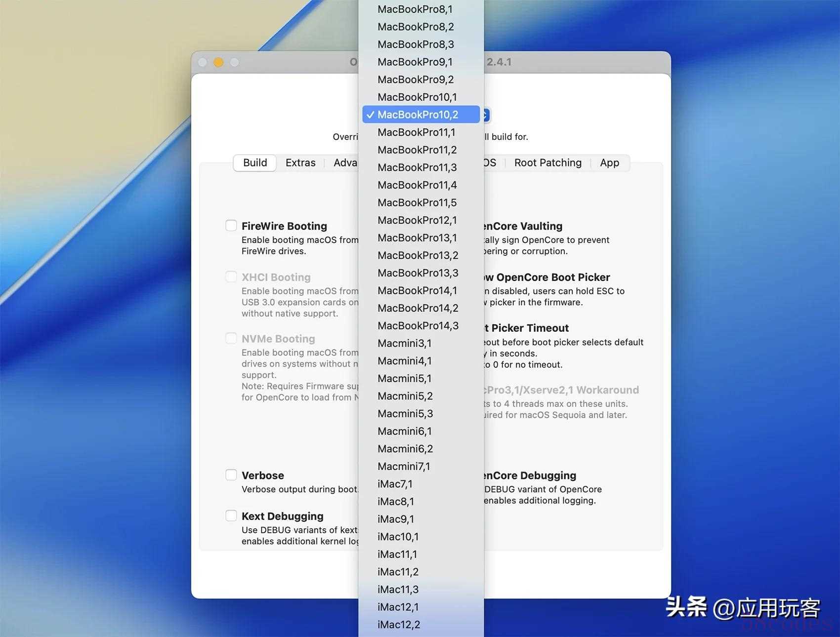Select iMac9,1 in the menu
This screenshot has height=637, width=840.
(421, 519)
